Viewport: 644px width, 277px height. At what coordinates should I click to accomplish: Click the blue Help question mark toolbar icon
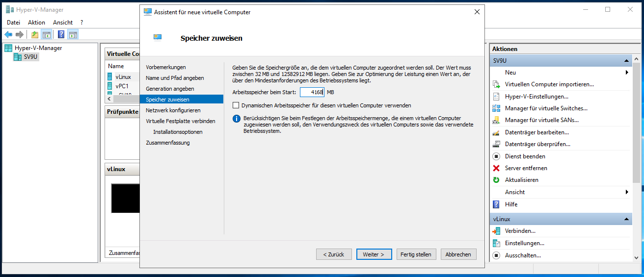[61, 34]
